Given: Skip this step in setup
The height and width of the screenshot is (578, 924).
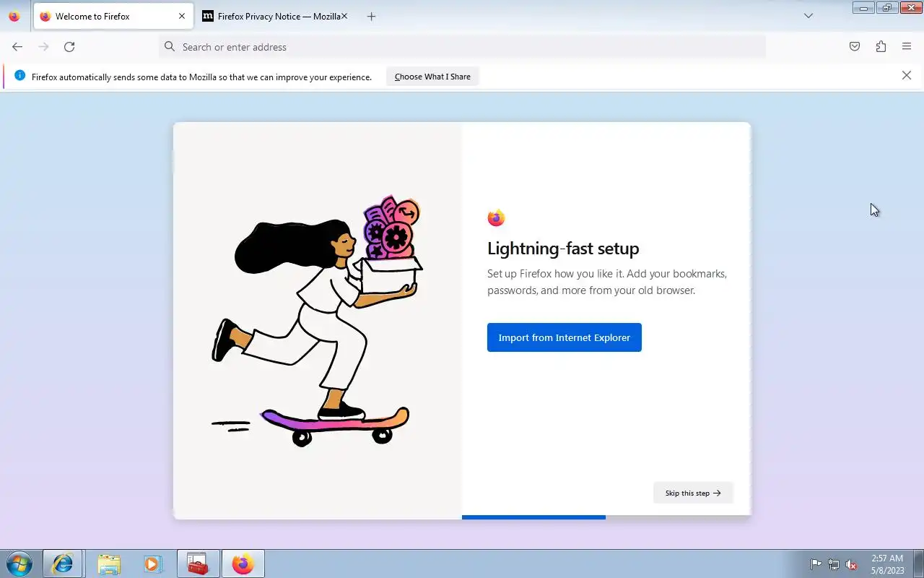Looking at the screenshot, I should 693,493.
